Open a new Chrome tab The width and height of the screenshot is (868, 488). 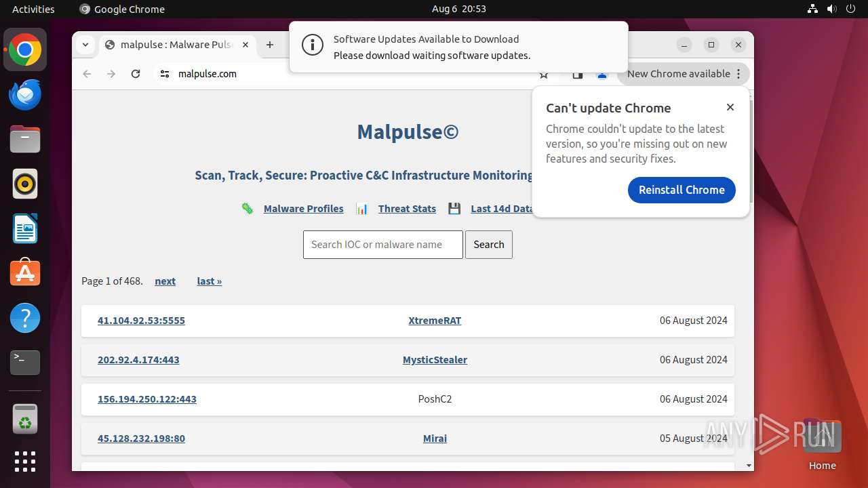(270, 45)
